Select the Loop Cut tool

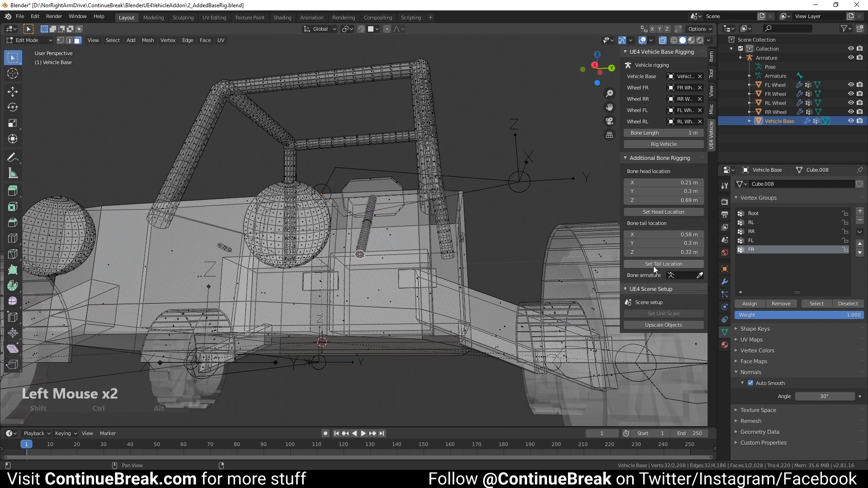13,238
